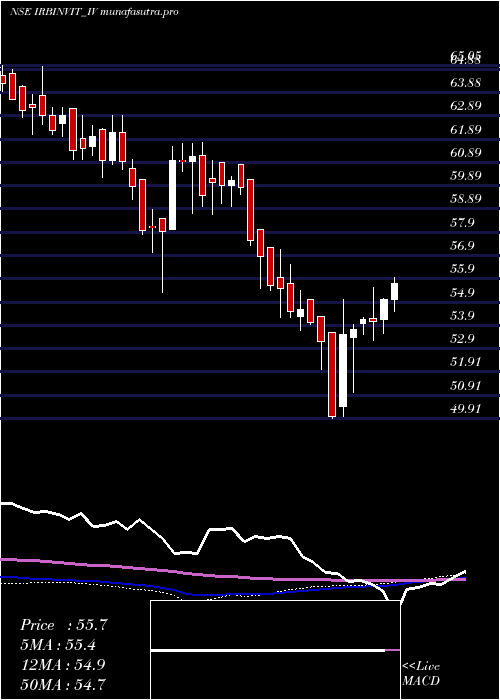Click the 49.91 price axis label
Viewport: 500px width, 700px height.
point(466,408)
